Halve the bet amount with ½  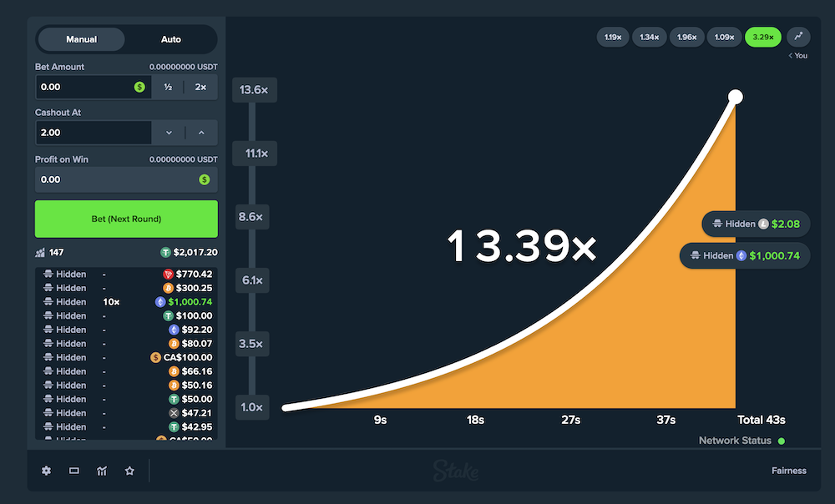[168, 87]
